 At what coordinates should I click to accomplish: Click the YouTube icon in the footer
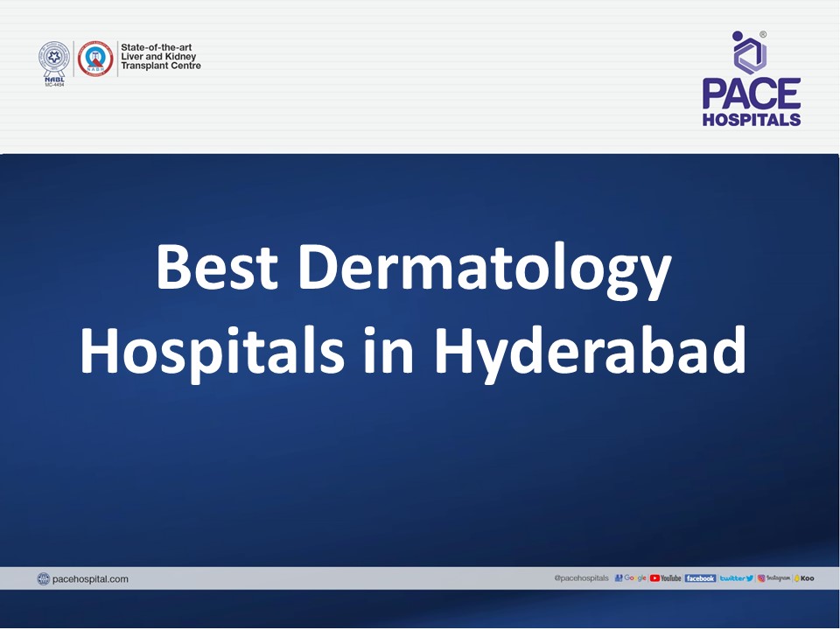coord(667,577)
